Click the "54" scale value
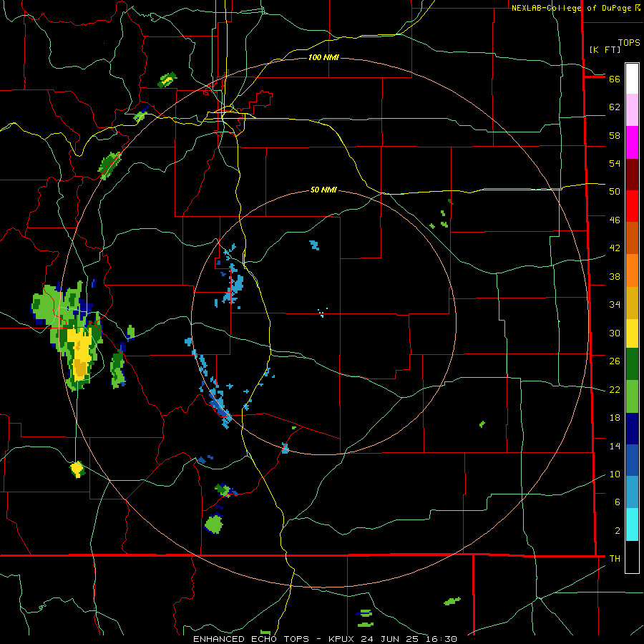644x644 pixels. point(615,163)
